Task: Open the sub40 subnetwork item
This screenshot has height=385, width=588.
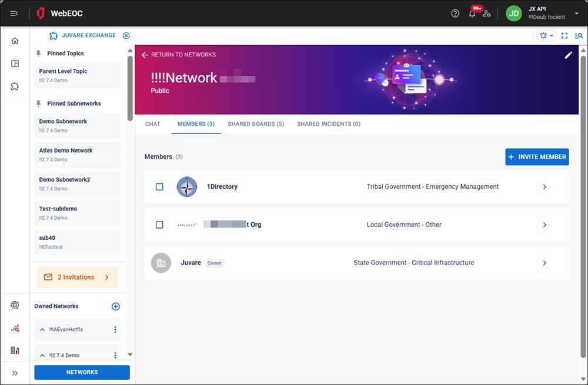Action: [x=77, y=242]
